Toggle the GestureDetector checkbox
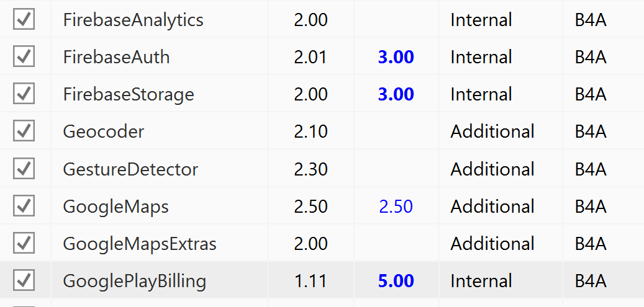This screenshot has width=644, height=307. [x=24, y=169]
